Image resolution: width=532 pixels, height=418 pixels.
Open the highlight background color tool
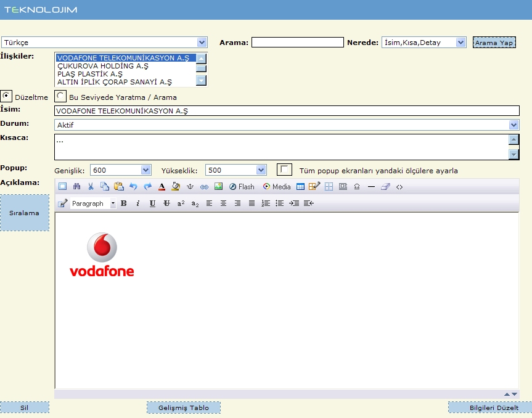[176, 186]
